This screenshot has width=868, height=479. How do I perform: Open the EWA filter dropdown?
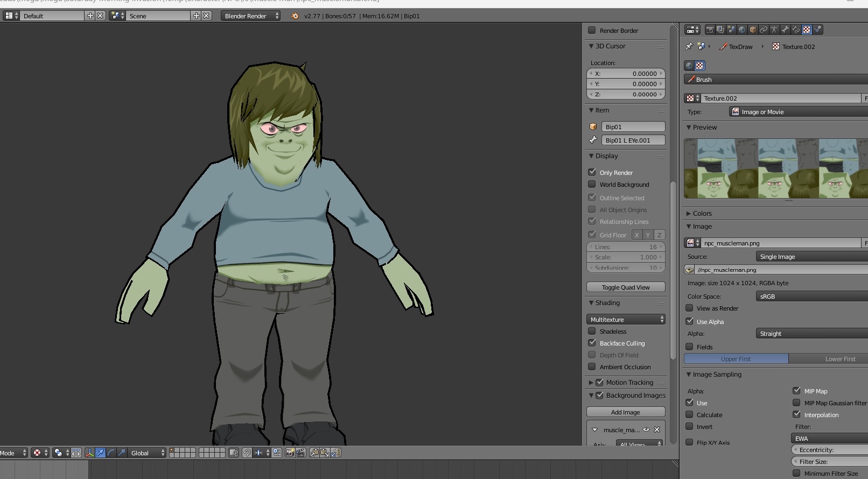click(829, 438)
